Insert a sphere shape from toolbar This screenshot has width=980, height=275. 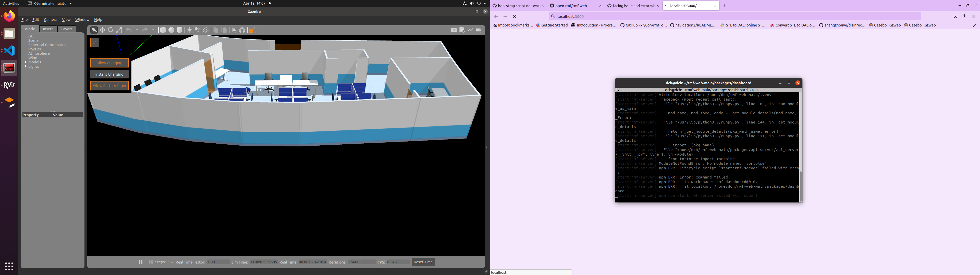(171, 30)
